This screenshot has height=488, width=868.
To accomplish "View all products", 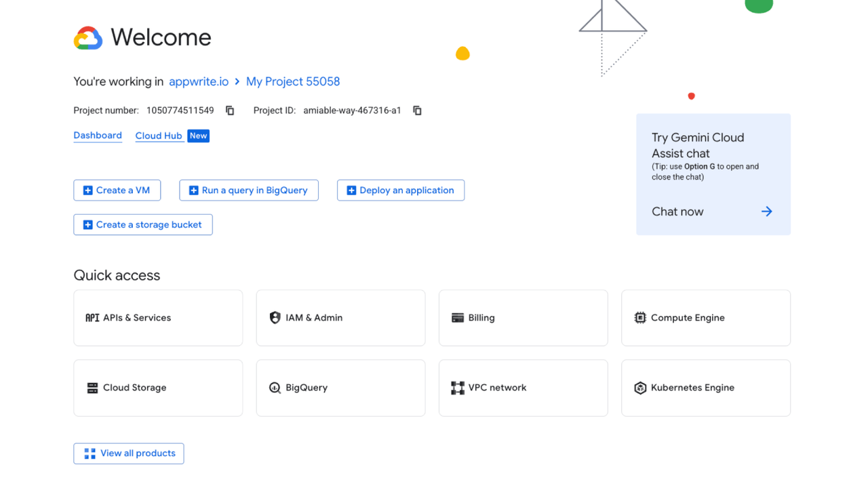I will coord(128,453).
